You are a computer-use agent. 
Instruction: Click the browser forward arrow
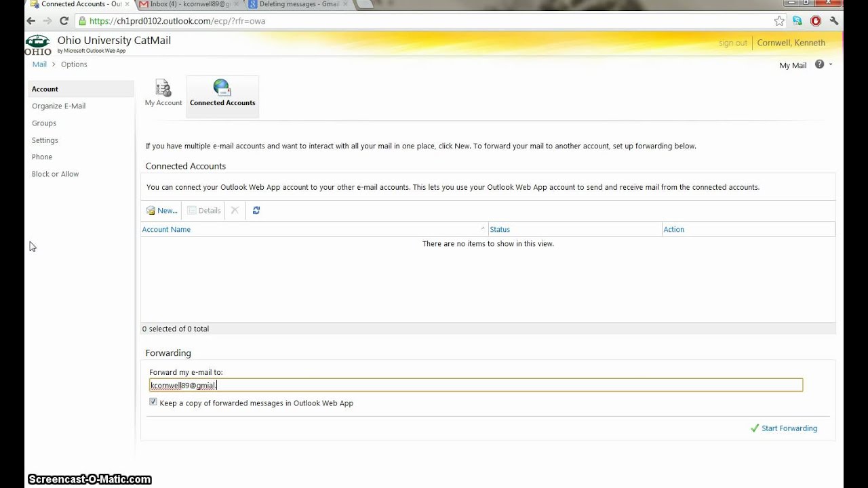(47, 21)
